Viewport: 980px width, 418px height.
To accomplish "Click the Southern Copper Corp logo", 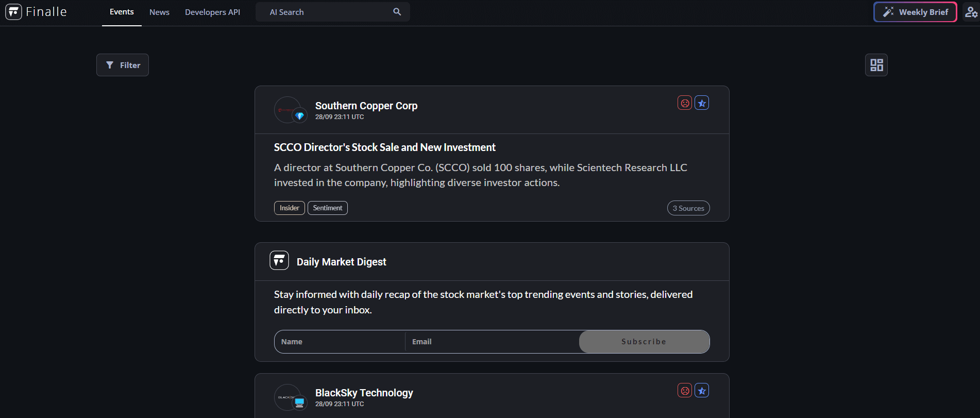I will [288, 110].
